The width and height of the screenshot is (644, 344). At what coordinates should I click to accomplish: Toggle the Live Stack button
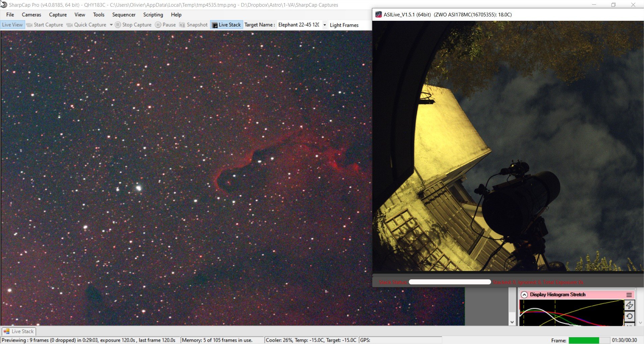point(226,25)
